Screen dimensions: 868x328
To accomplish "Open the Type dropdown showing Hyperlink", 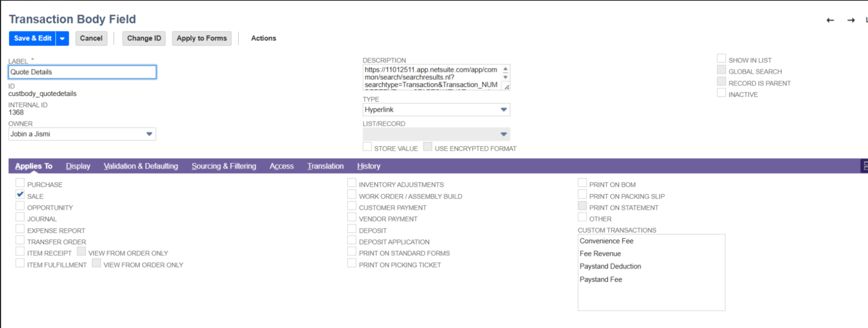I will point(436,109).
